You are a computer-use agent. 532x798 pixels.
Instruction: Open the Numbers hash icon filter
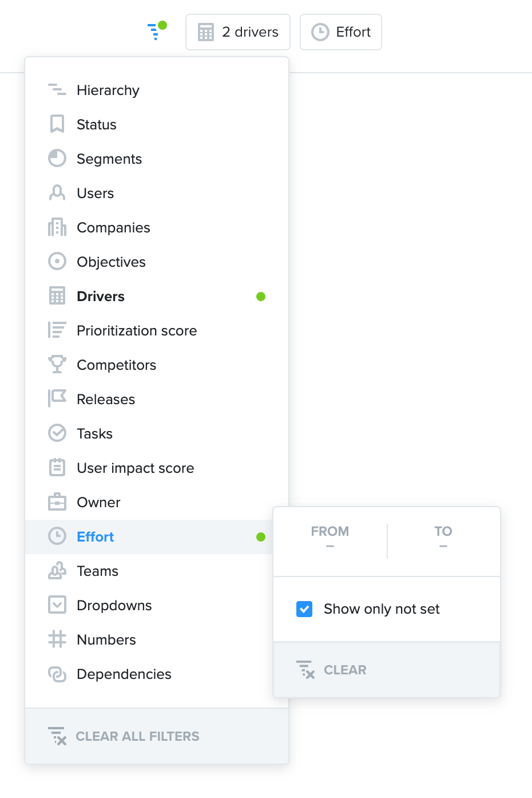tap(57, 639)
